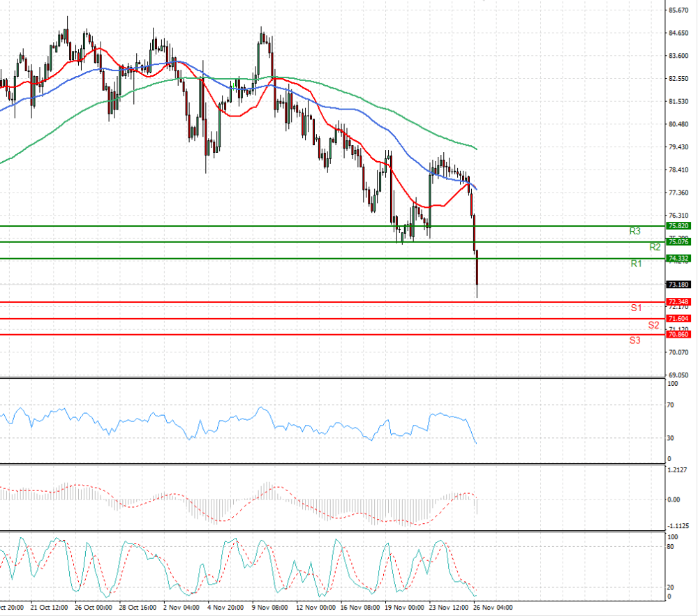Click the 12 Nov 00:00 time label
This screenshot has width=698, height=616.
[x=315, y=608]
